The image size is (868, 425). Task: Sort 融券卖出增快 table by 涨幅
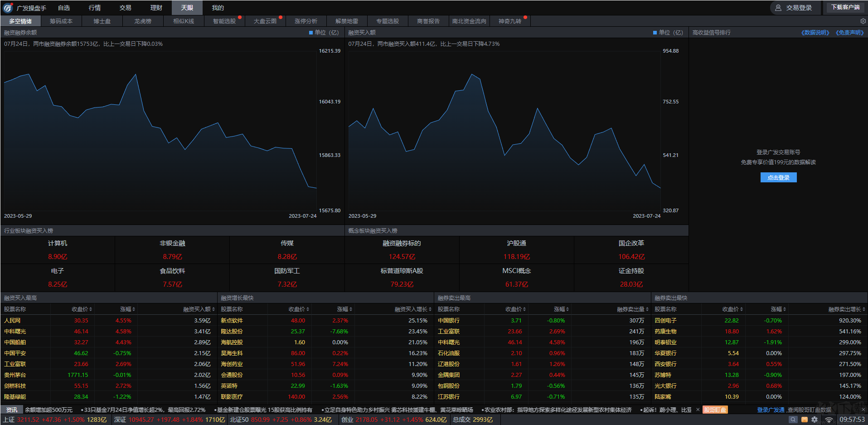pyautogui.click(x=778, y=309)
